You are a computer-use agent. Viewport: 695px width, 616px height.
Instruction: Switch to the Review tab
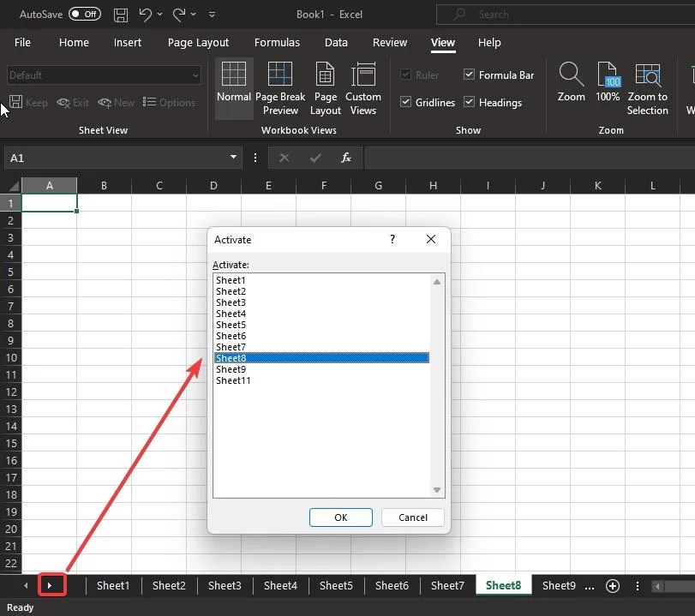coord(390,43)
